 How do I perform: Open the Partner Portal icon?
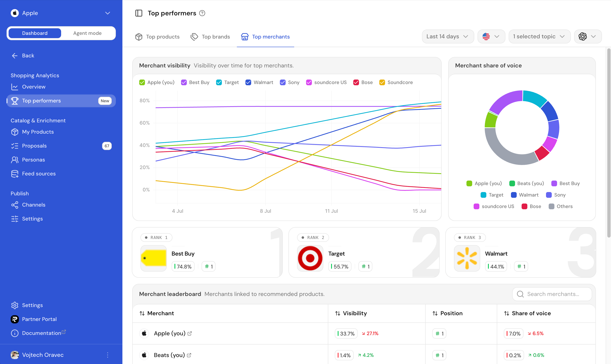[15, 319]
